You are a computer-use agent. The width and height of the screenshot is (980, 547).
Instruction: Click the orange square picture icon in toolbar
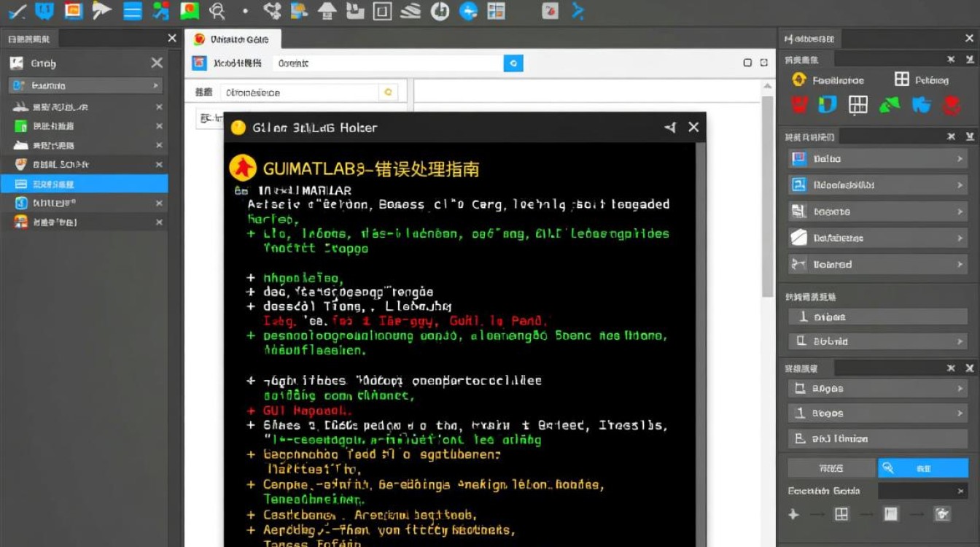[x=73, y=10]
